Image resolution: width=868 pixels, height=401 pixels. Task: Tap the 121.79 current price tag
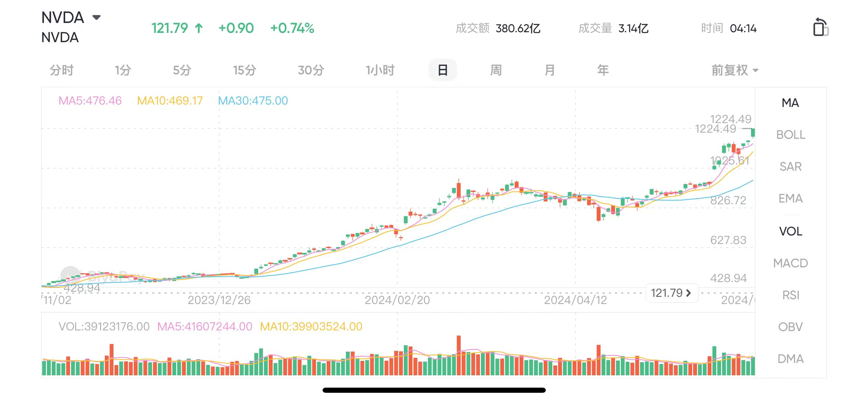[672, 293]
